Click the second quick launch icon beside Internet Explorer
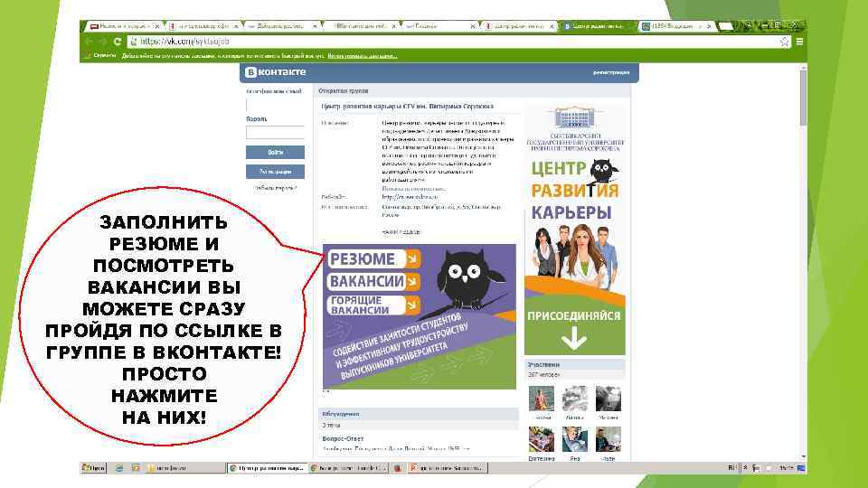The image size is (868, 488). click(136, 468)
